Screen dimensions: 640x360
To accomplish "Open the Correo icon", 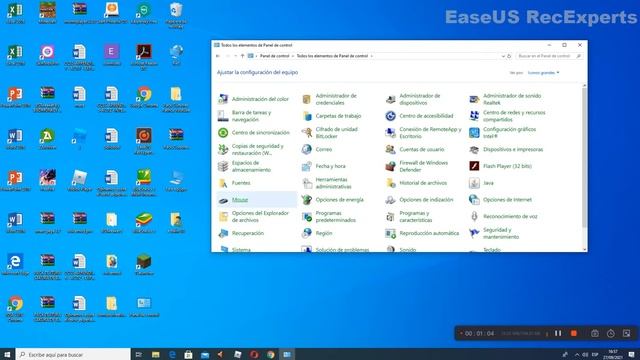I will pyautogui.click(x=307, y=149).
